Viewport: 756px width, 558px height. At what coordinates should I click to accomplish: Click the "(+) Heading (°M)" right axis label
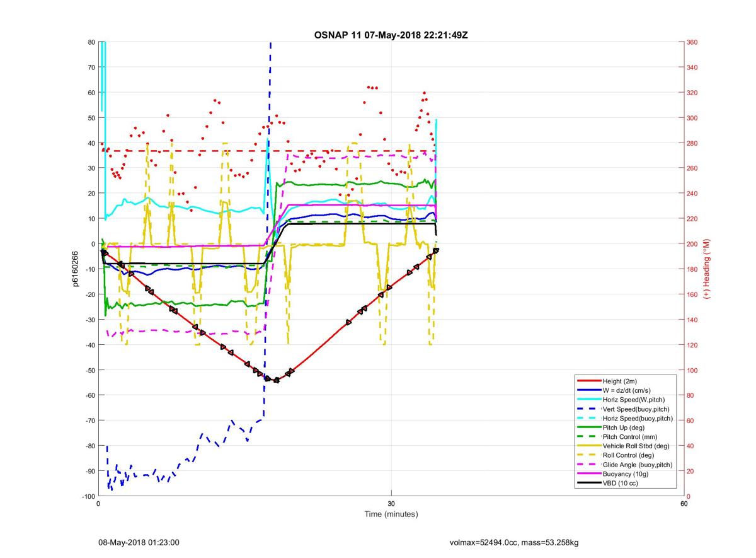pyautogui.click(x=707, y=269)
